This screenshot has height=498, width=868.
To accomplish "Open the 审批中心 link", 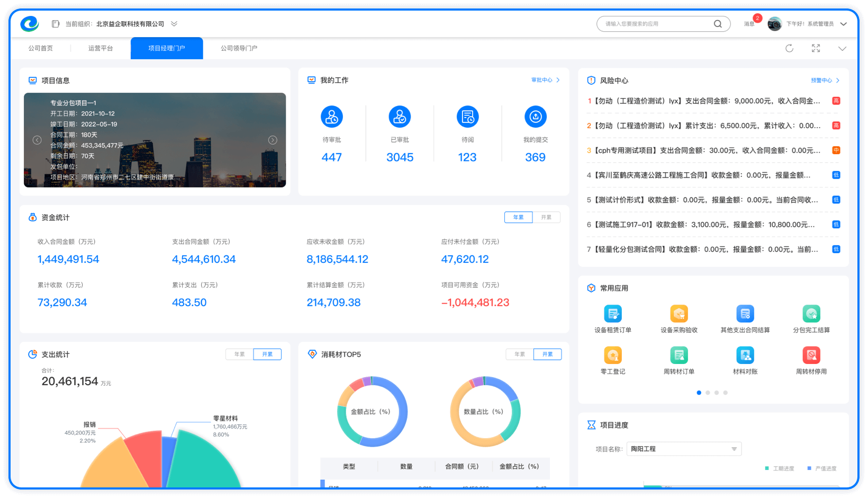I will [545, 80].
